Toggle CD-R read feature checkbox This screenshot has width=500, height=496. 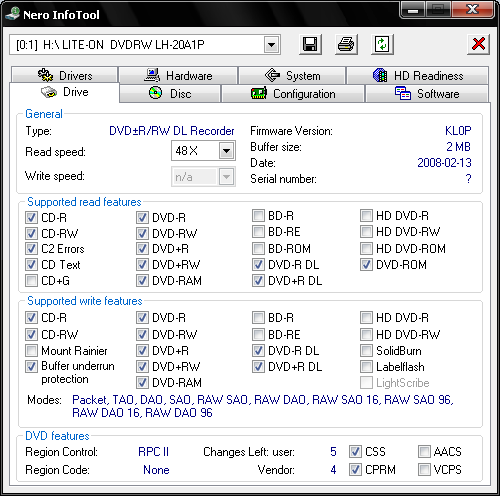point(31,218)
